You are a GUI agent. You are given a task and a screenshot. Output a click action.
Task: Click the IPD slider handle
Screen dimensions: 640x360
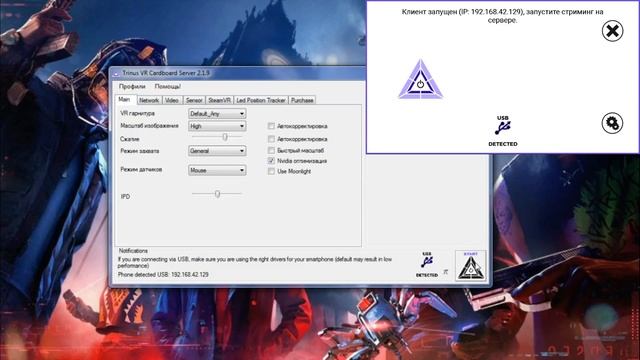coord(218,194)
